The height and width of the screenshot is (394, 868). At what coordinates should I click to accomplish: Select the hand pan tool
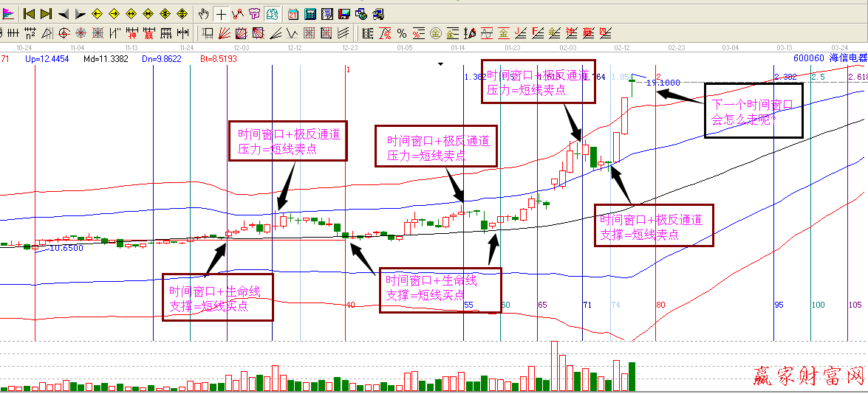coord(205,14)
